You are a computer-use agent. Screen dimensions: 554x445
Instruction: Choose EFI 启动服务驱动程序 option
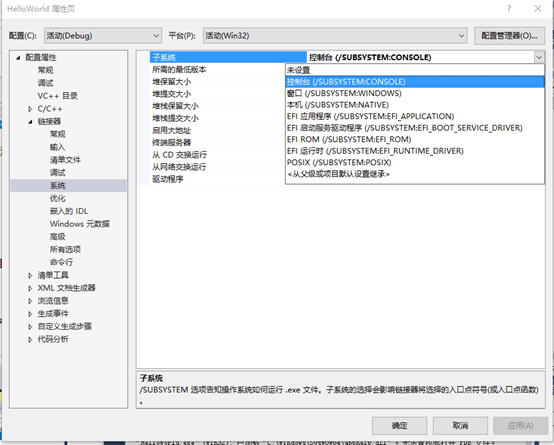[415, 128]
